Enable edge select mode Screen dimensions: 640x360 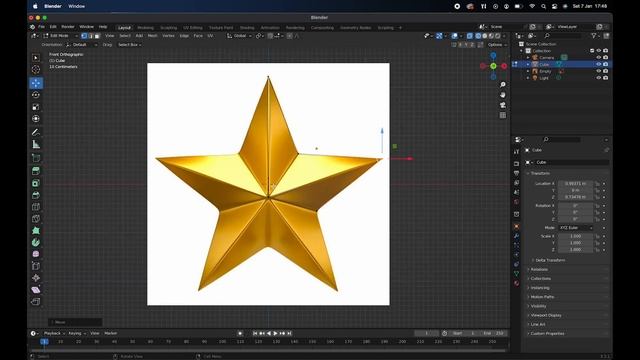click(x=91, y=36)
